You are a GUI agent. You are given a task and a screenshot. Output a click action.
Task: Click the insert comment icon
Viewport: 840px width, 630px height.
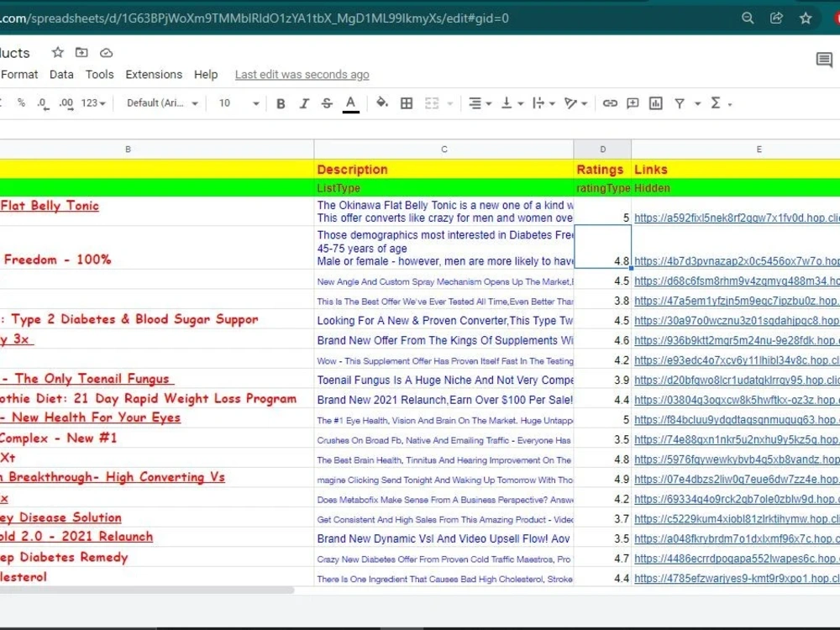[633, 103]
